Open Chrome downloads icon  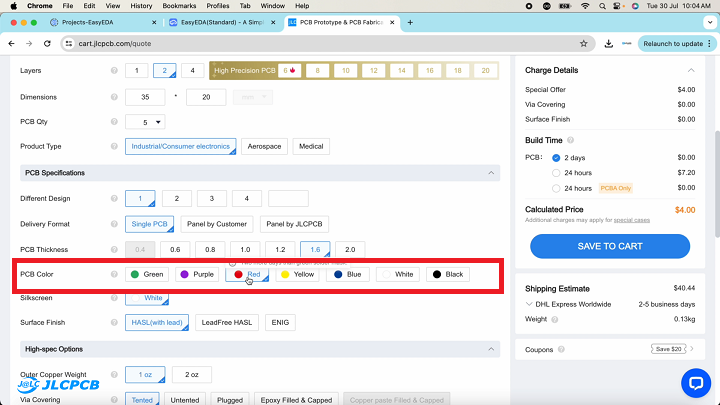pyautogui.click(x=608, y=44)
